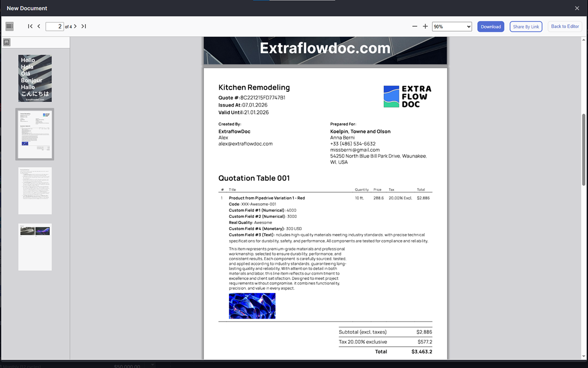Select the page thumbnails panel icon
The width and height of the screenshot is (588, 368).
[x=7, y=42]
